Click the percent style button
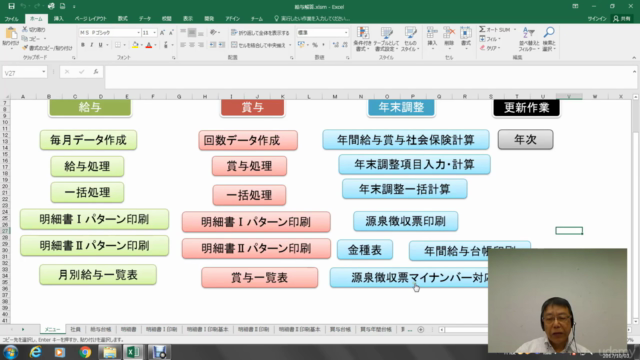Screen dimensions: 640x360 pos(315,45)
